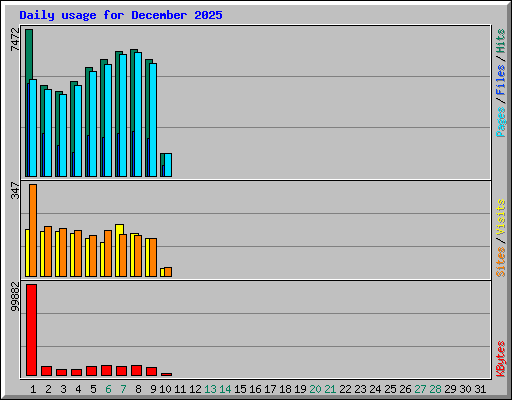Click day 22 on the x-axis
The width and height of the screenshot is (512, 400).
[x=345, y=389]
